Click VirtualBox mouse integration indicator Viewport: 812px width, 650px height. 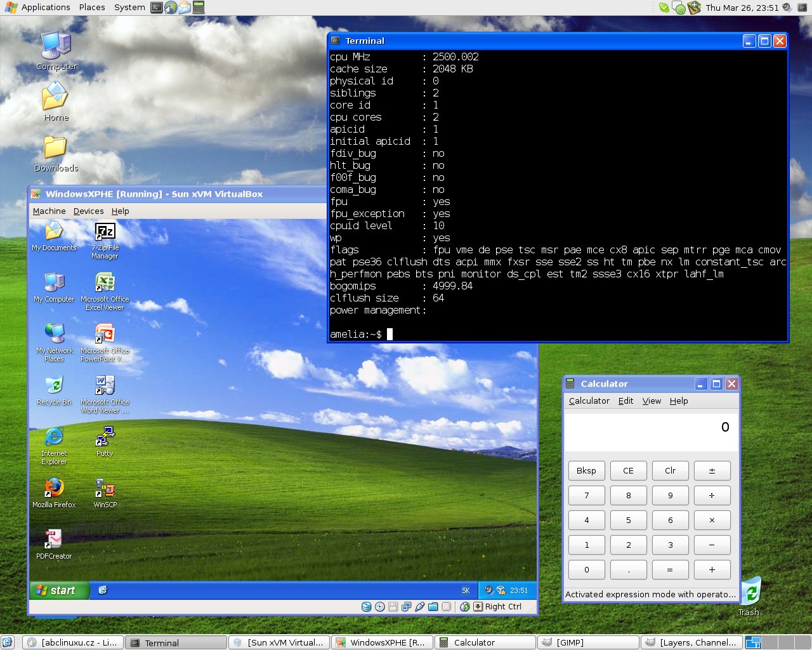click(465, 607)
